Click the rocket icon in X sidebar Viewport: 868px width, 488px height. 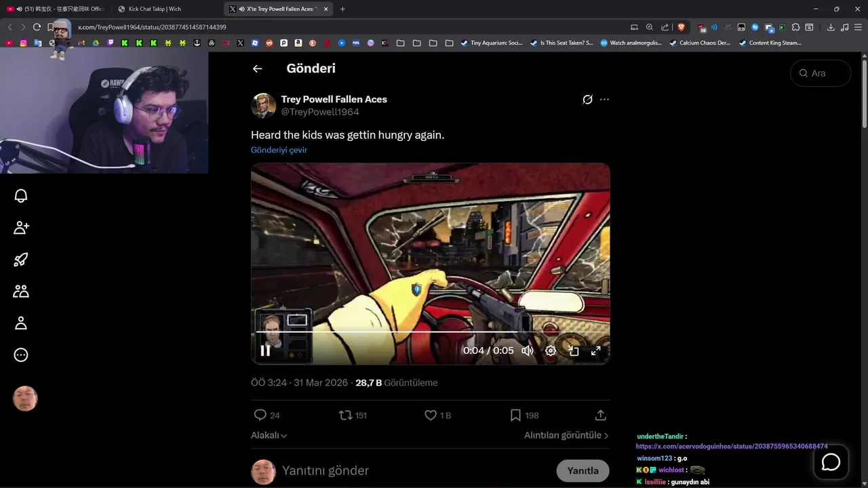pos(21,260)
